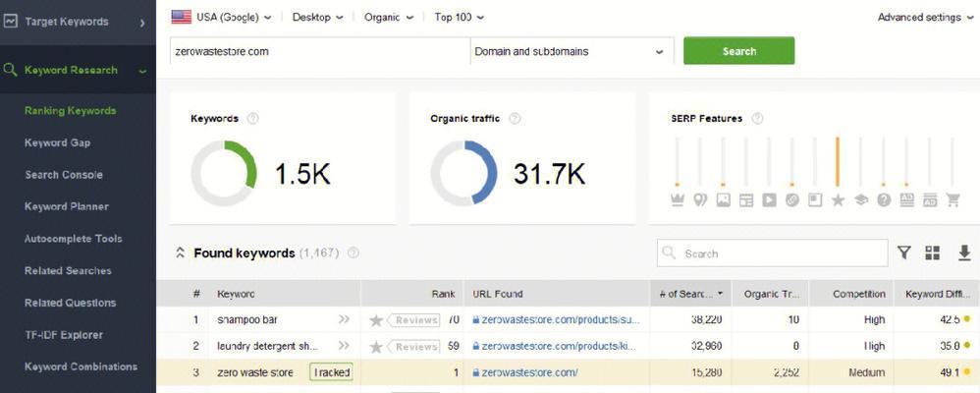The width and height of the screenshot is (980, 393).
Task: Sort by # of Searches column
Action: coord(689,294)
